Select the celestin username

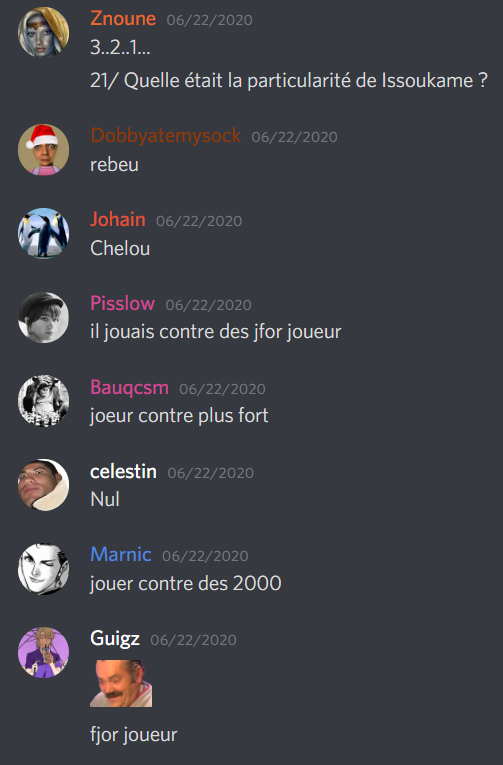123,471
